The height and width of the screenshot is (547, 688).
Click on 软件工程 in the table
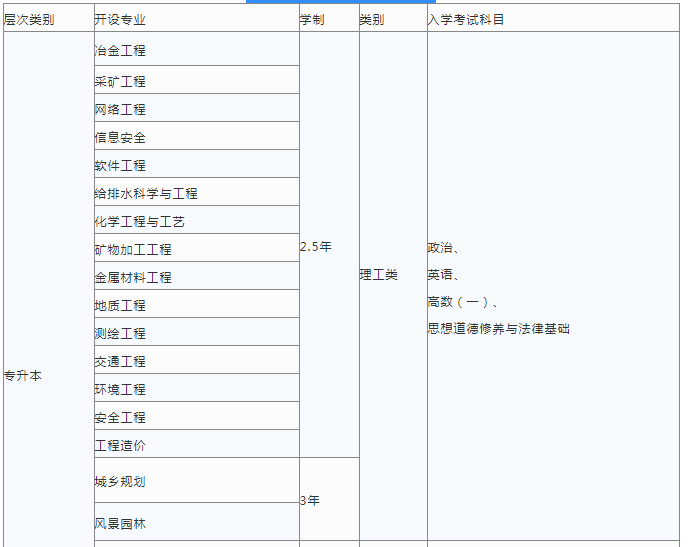click(x=120, y=165)
